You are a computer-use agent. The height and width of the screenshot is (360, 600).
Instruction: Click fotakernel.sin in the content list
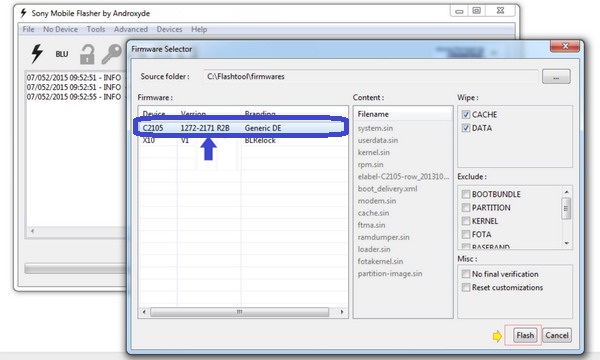(380, 261)
